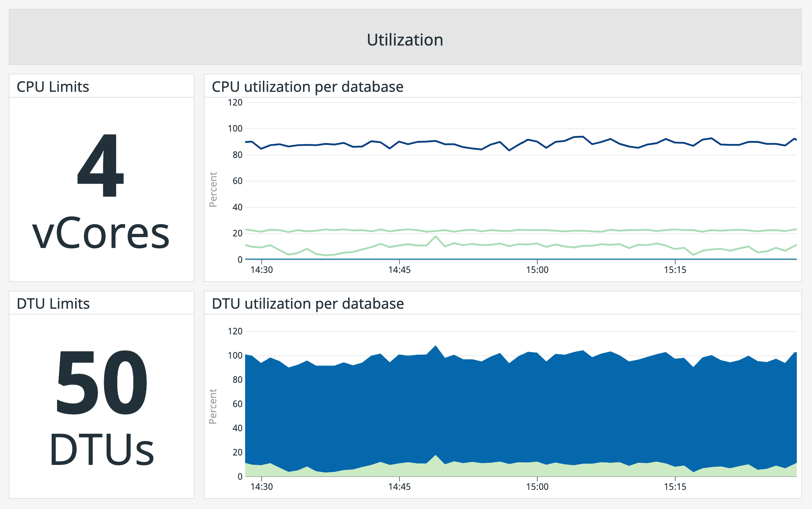The image size is (812, 509).
Task: Click the Percent axis label on CPU chart
Action: pos(214,190)
